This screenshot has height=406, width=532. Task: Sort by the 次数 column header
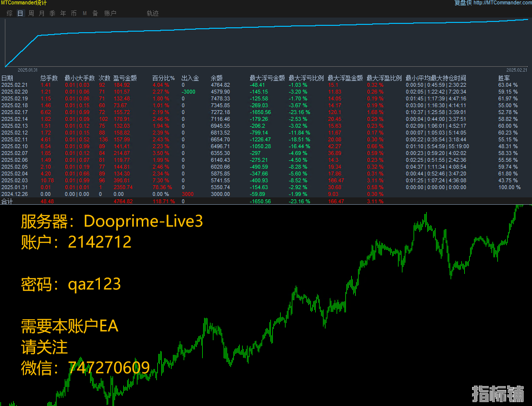pyautogui.click(x=104, y=78)
